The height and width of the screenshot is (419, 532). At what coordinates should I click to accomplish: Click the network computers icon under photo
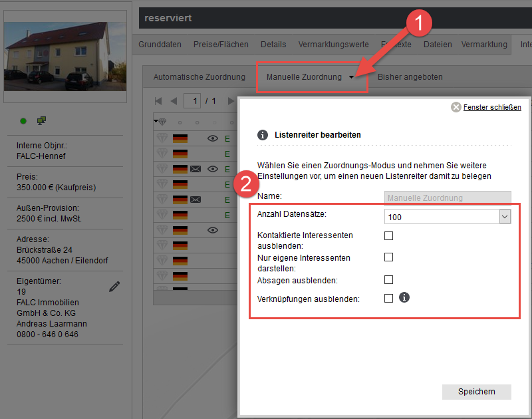click(x=41, y=120)
